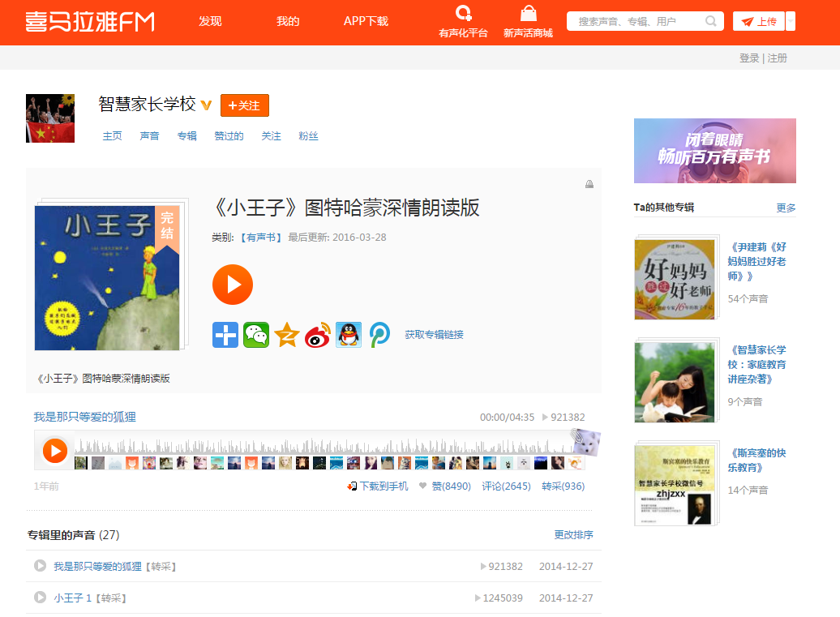The width and height of the screenshot is (840, 617).
Task: Share the album to WeChat
Action: pos(255,333)
